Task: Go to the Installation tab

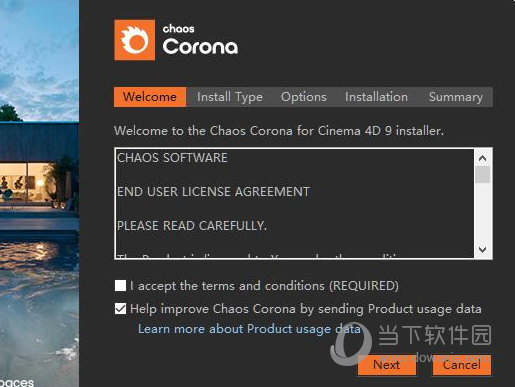Action: [x=376, y=97]
